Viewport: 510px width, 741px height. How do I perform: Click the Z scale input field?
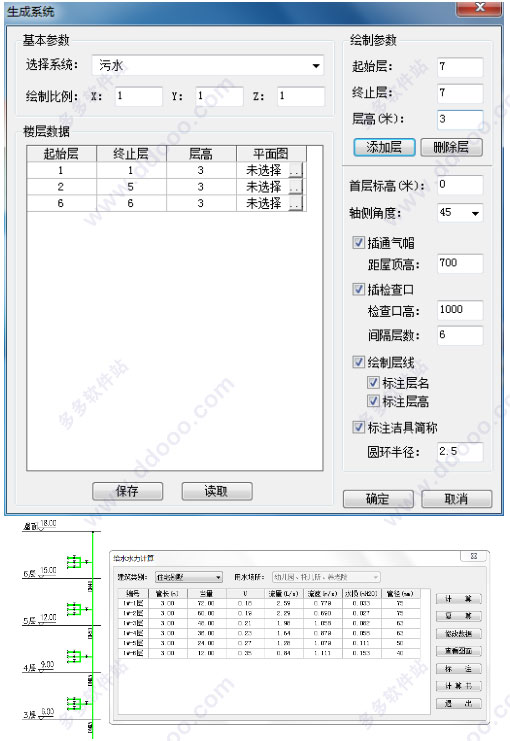tap(301, 96)
